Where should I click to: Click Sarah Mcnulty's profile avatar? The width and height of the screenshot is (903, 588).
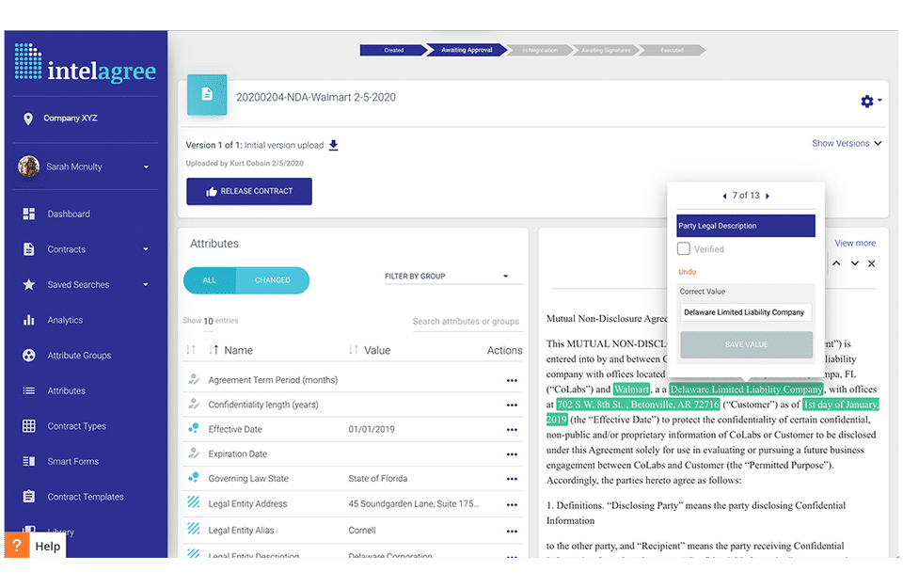(28, 167)
